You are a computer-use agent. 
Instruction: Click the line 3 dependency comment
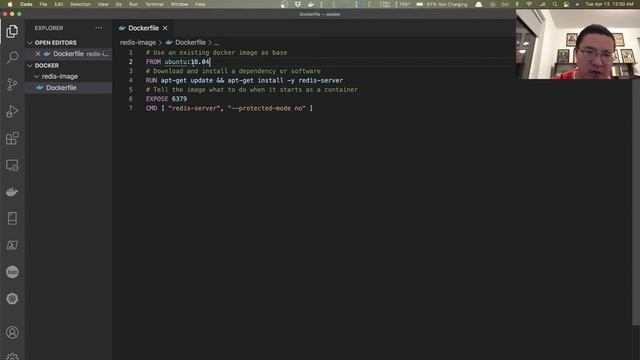click(233, 71)
